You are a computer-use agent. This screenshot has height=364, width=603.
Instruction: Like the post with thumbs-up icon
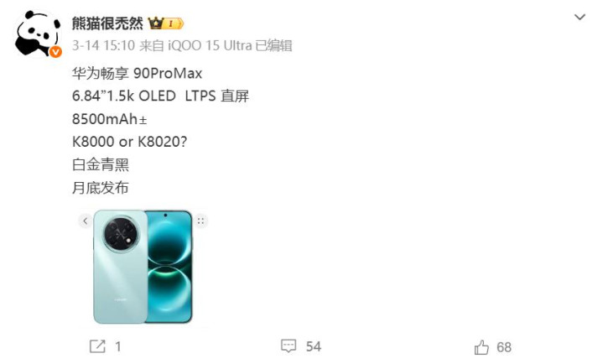tap(481, 347)
